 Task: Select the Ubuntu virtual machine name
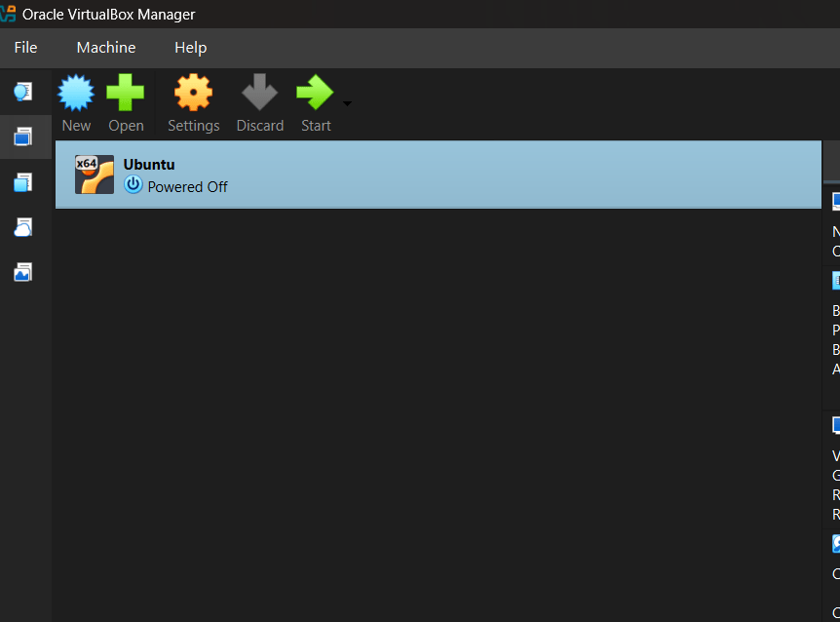(149, 165)
